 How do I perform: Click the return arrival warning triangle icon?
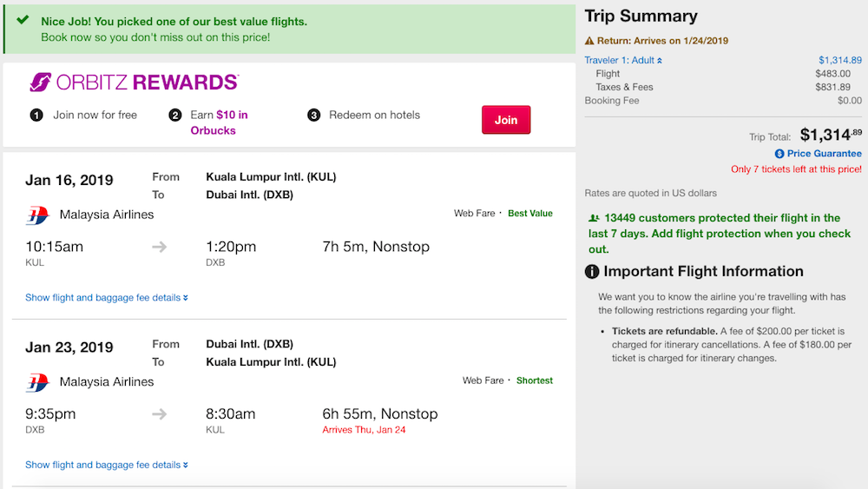[589, 41]
